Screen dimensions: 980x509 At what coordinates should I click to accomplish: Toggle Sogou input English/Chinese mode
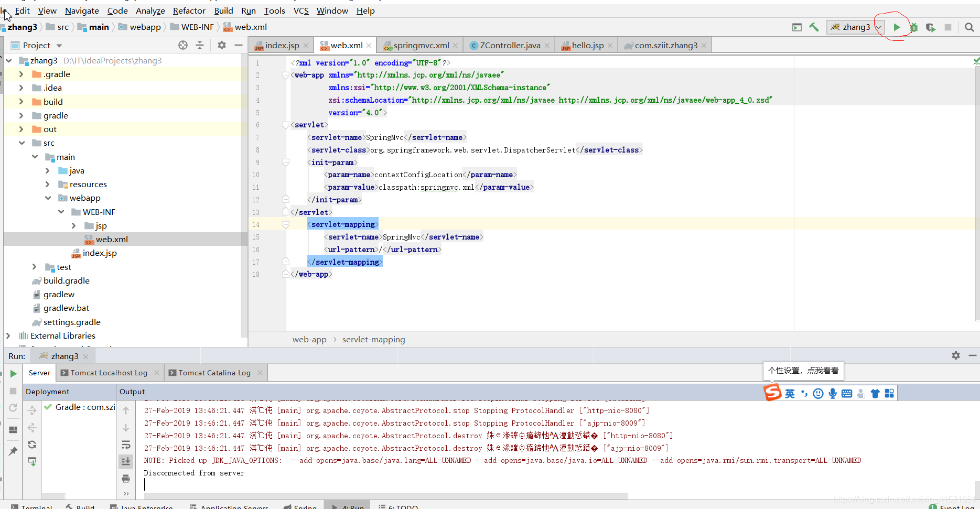790,394
